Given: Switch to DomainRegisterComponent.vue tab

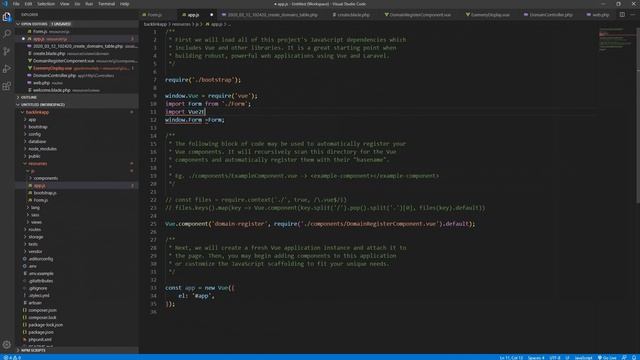Looking at the screenshot, I should point(420,15).
